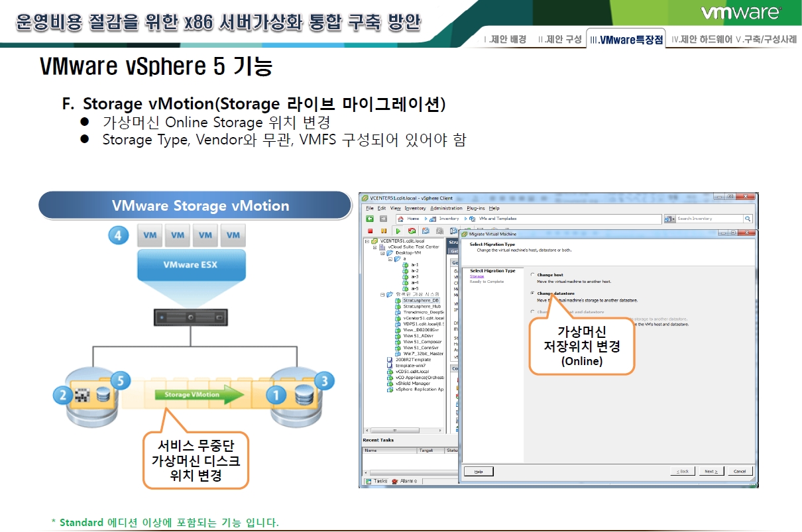Click the II.제안 구성 slide tab
The image size is (802, 532).
click(560, 40)
